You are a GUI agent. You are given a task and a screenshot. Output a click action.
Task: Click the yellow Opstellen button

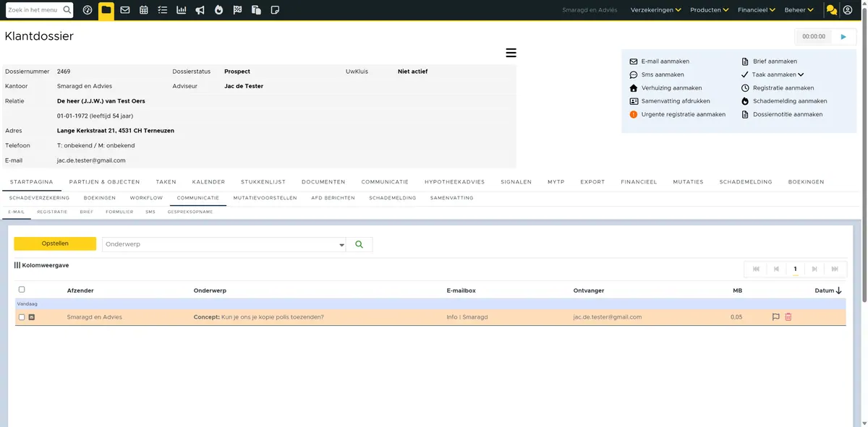click(55, 244)
